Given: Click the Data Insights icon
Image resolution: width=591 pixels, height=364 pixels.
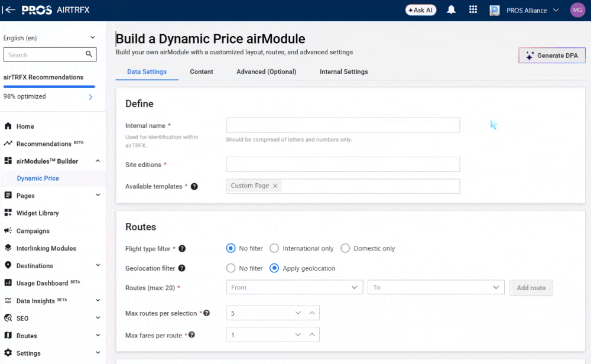Looking at the screenshot, I should click(8, 300).
